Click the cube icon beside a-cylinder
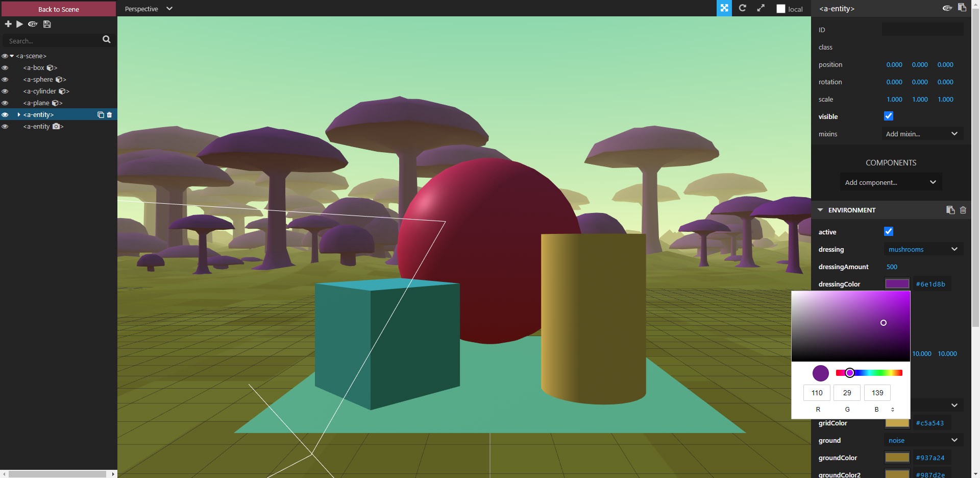The width and height of the screenshot is (980, 478). click(x=62, y=91)
